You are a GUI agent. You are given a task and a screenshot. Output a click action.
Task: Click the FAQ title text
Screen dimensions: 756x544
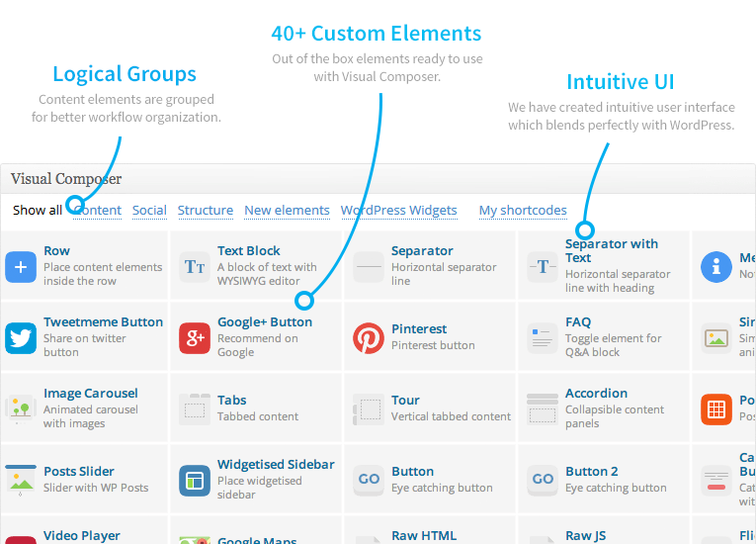click(578, 322)
